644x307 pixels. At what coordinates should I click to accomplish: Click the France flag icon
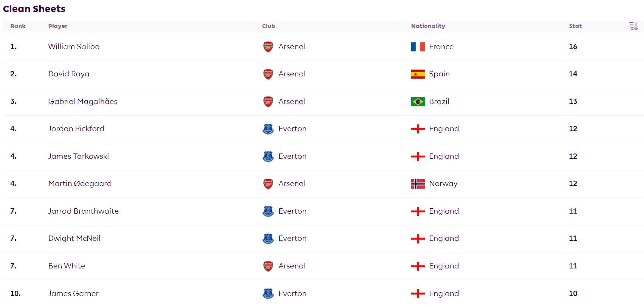418,47
